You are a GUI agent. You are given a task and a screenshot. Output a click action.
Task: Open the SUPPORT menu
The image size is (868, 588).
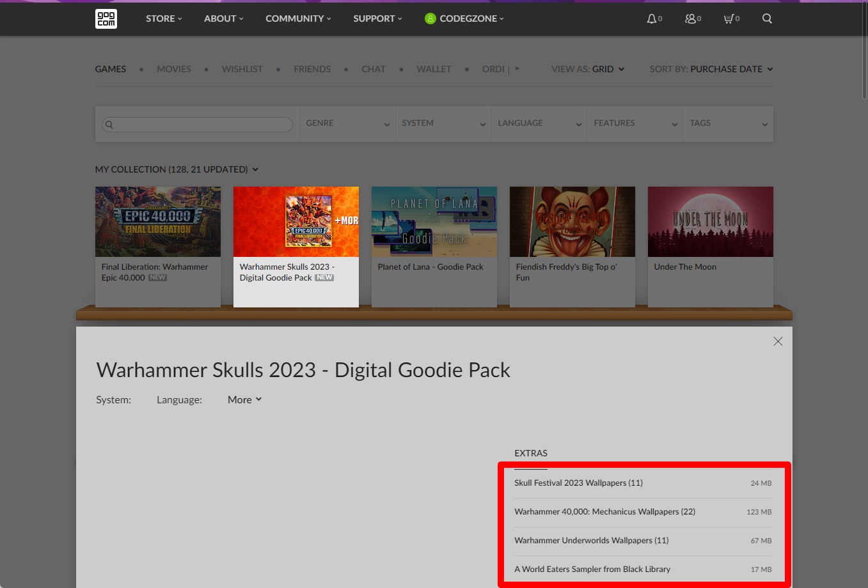point(377,19)
